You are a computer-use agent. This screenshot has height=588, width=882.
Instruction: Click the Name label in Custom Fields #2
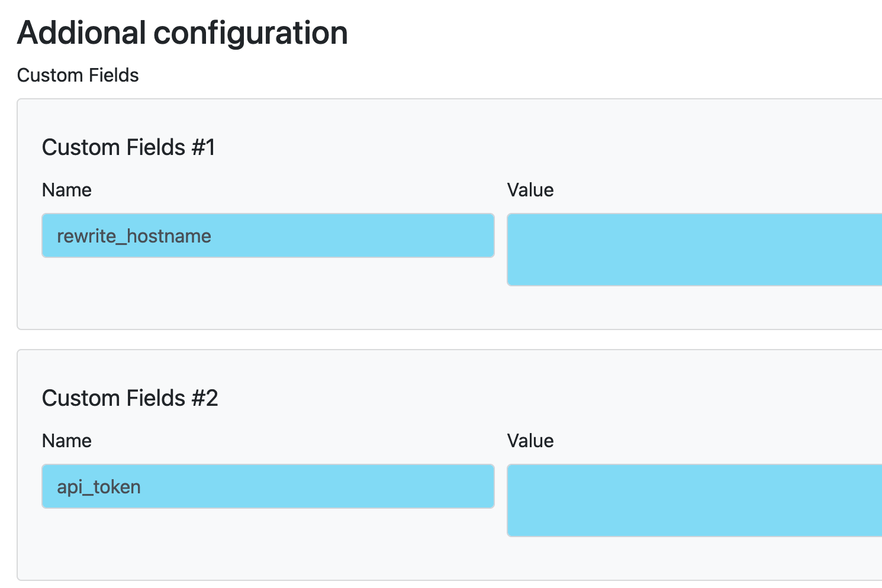click(x=67, y=441)
